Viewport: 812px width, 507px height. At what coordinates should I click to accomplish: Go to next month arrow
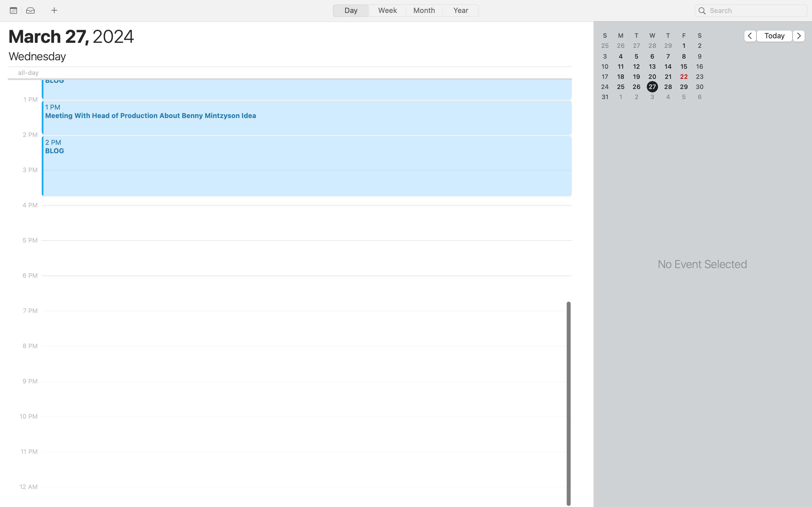pyautogui.click(x=798, y=36)
